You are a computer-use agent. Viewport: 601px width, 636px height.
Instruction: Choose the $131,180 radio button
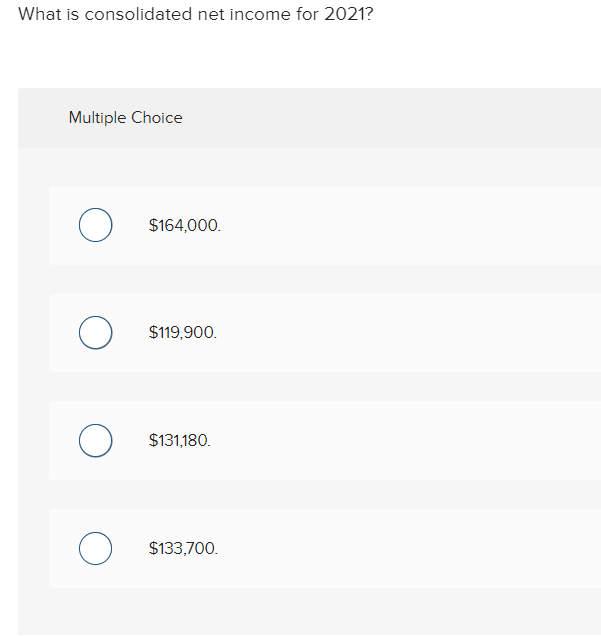tap(95, 440)
